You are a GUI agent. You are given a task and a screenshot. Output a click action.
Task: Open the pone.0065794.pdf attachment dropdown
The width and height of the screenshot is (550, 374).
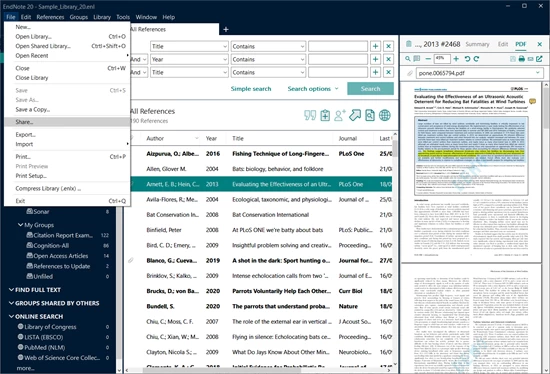pos(537,73)
